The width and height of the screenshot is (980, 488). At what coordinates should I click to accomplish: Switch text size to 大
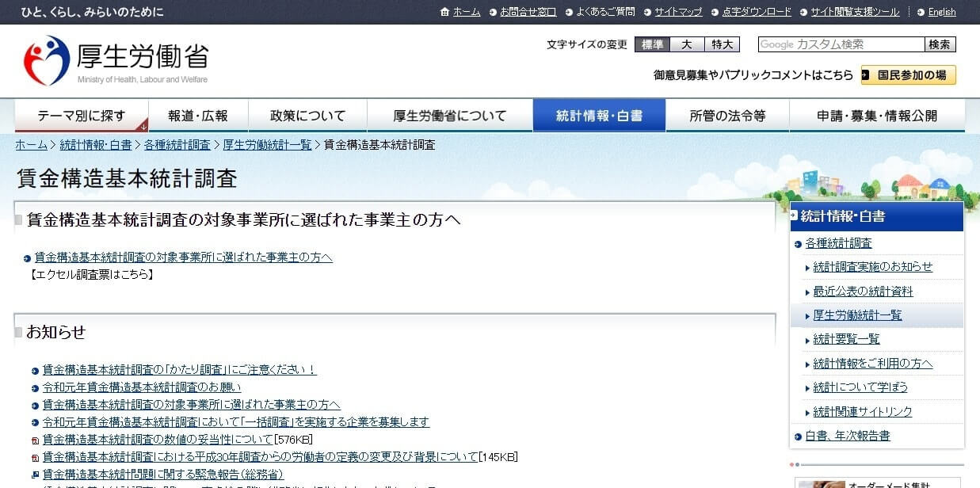(x=686, y=44)
